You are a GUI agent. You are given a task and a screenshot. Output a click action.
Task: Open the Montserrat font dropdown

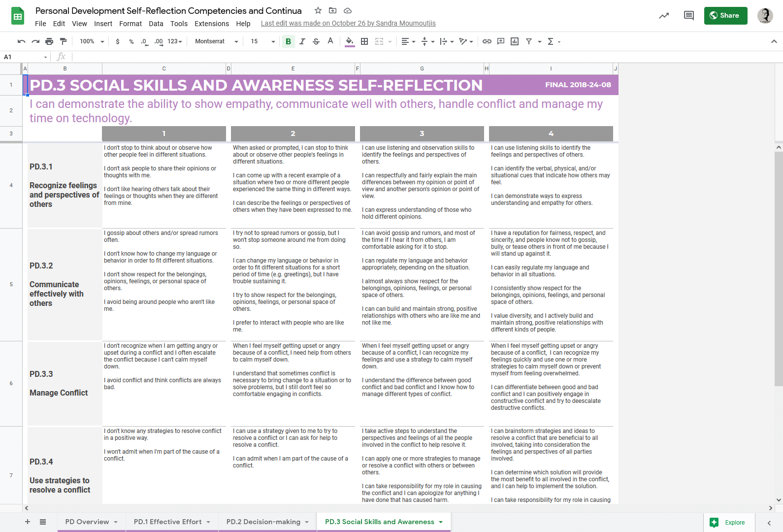tap(216, 41)
